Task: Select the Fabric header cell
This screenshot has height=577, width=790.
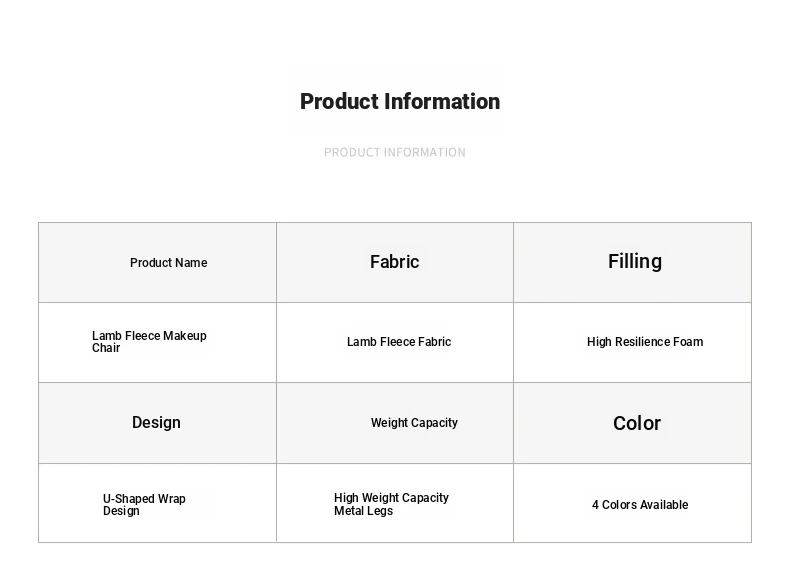Action: 395,263
